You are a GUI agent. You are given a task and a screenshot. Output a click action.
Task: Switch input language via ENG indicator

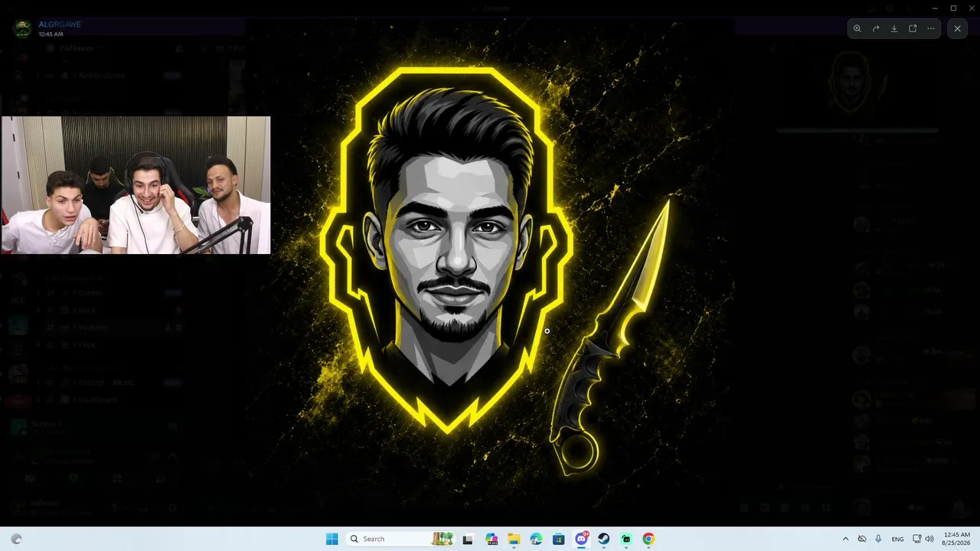(898, 539)
